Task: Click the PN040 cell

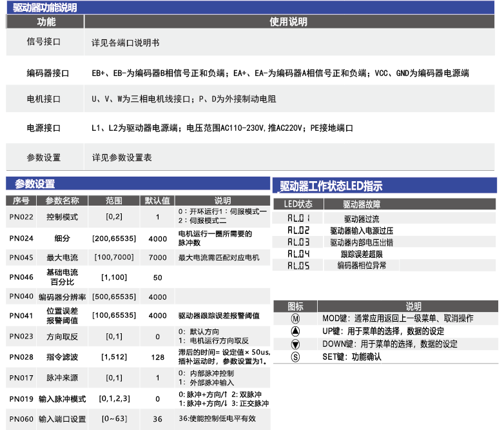Action: click(x=21, y=296)
